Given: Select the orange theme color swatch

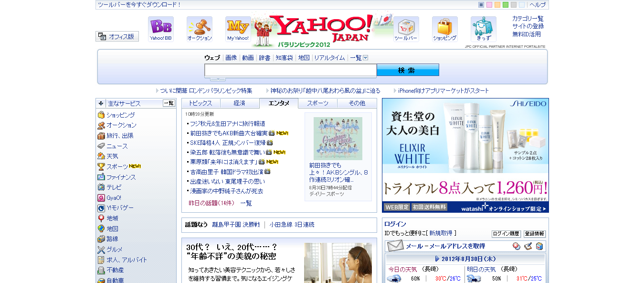Looking at the screenshot, I should point(497,5).
